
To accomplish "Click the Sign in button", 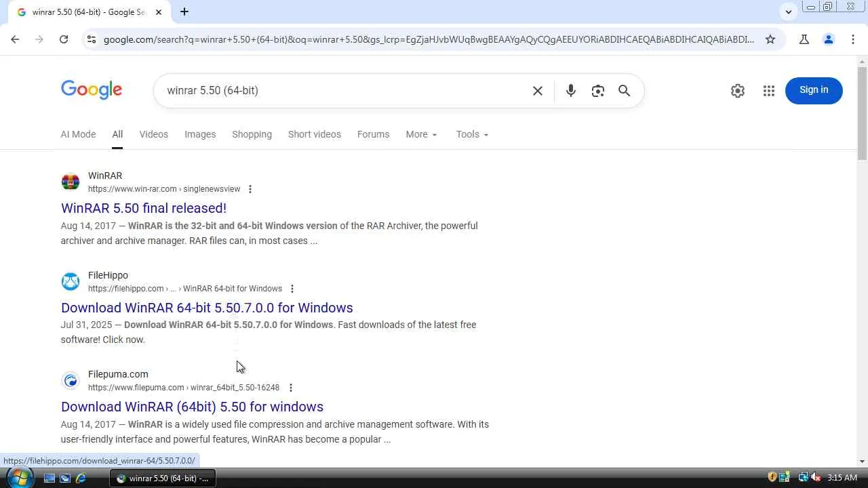I will click(x=814, y=90).
